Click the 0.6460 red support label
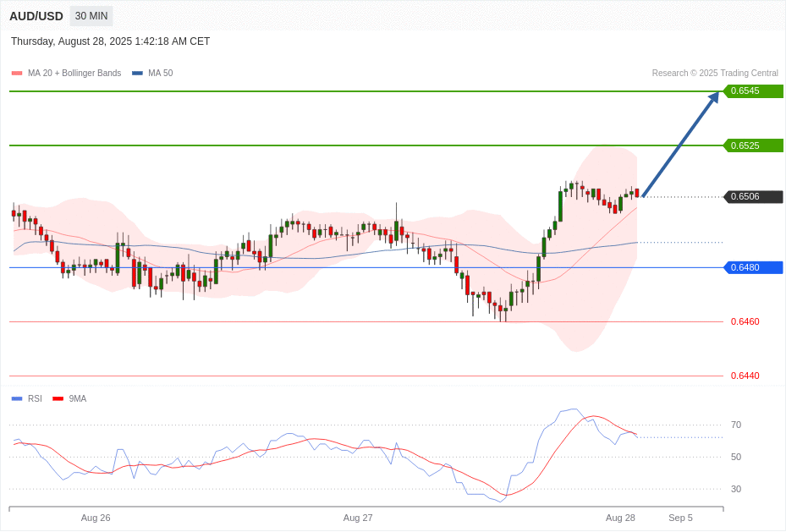The width and height of the screenshot is (786, 532). [x=745, y=321]
